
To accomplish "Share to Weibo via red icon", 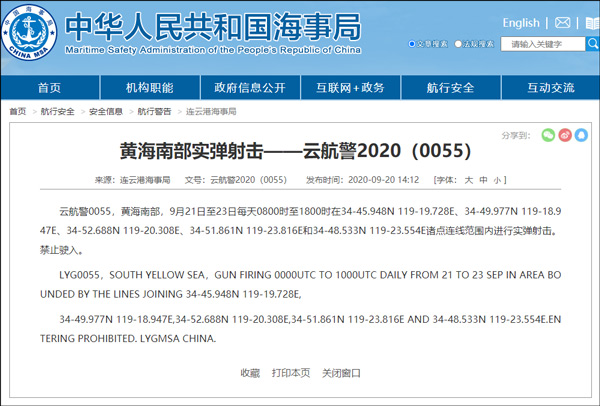I will [x=565, y=135].
